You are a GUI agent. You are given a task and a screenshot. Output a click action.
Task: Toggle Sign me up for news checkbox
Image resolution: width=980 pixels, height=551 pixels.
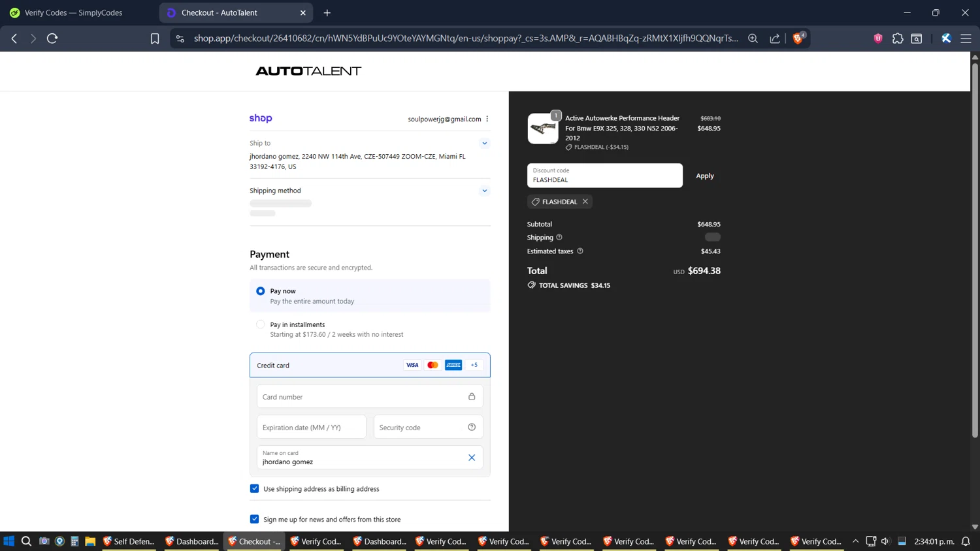(x=255, y=519)
